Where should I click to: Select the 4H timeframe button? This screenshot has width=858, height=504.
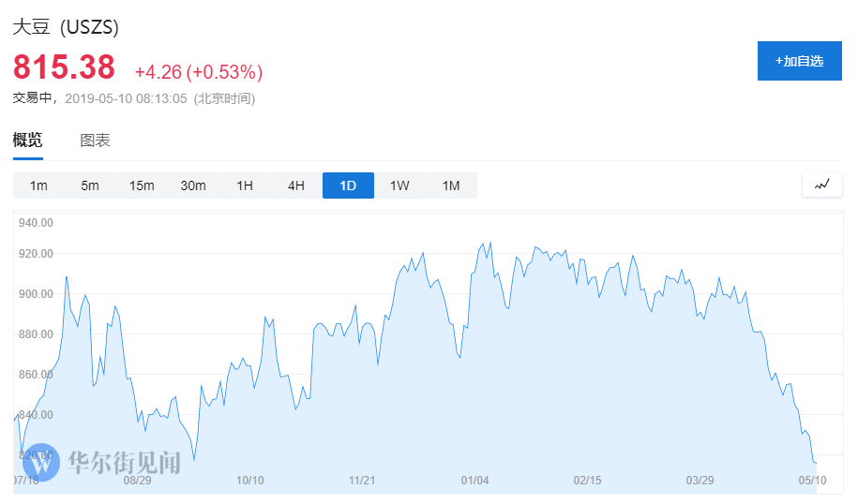296,185
